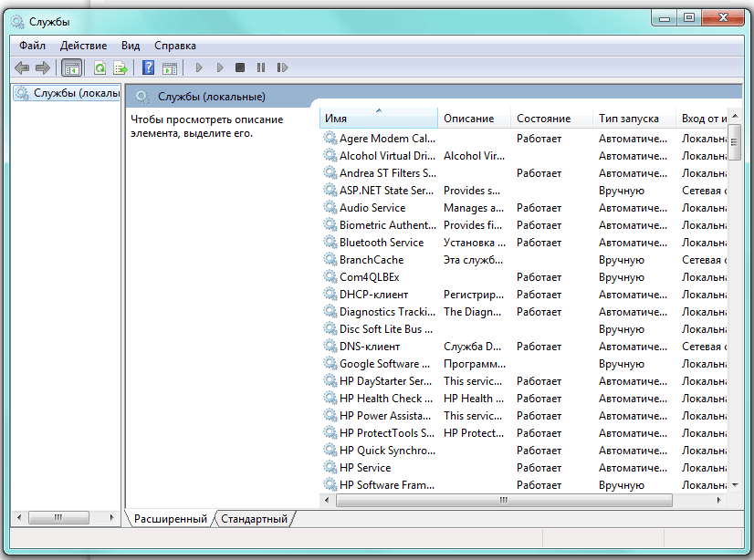Toggle the show/hide console tree button
Image resolution: width=754 pixels, height=560 pixels.
click(x=71, y=67)
